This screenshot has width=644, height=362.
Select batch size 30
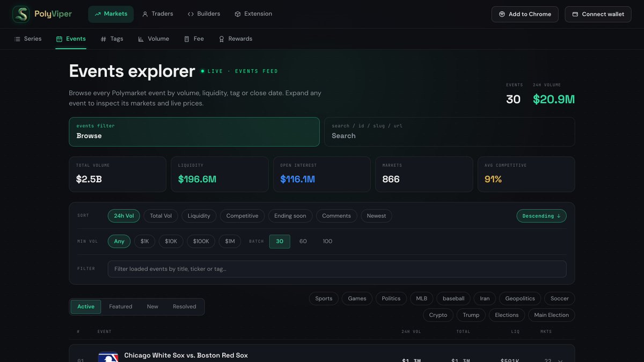280,241
